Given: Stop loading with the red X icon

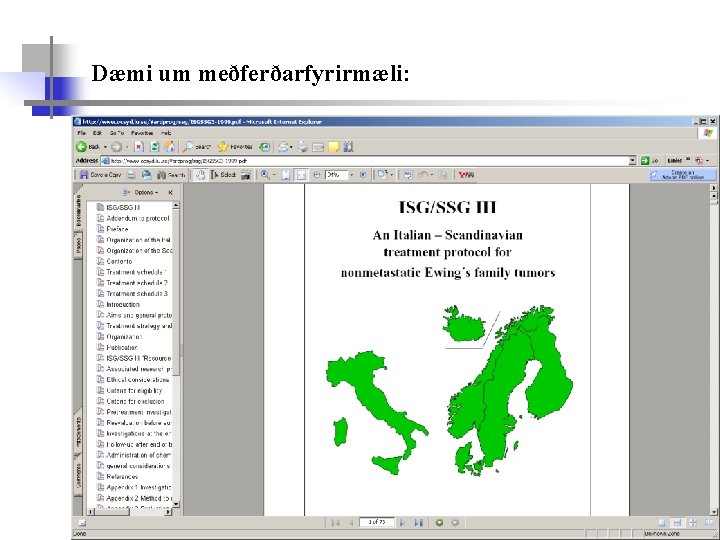Looking at the screenshot, I should (139, 147).
